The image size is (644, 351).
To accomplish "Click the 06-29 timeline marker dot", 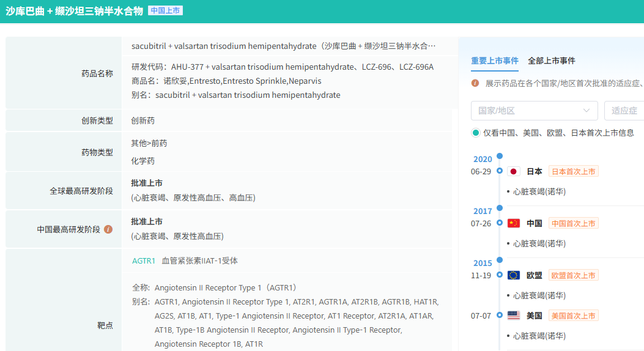I will (500, 171).
